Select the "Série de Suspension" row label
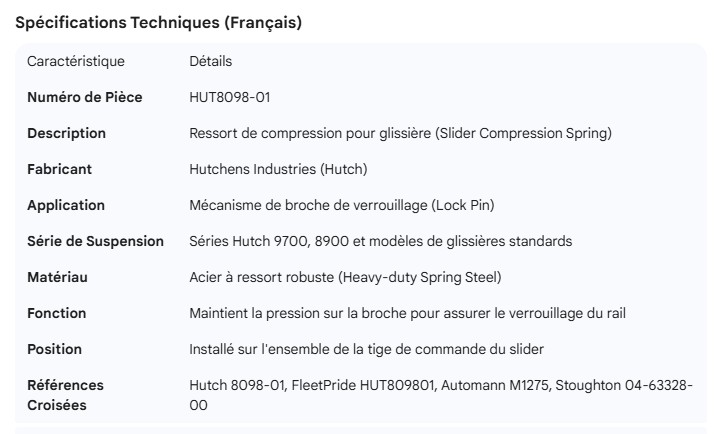This screenshot has width=717, height=434. [x=95, y=242]
